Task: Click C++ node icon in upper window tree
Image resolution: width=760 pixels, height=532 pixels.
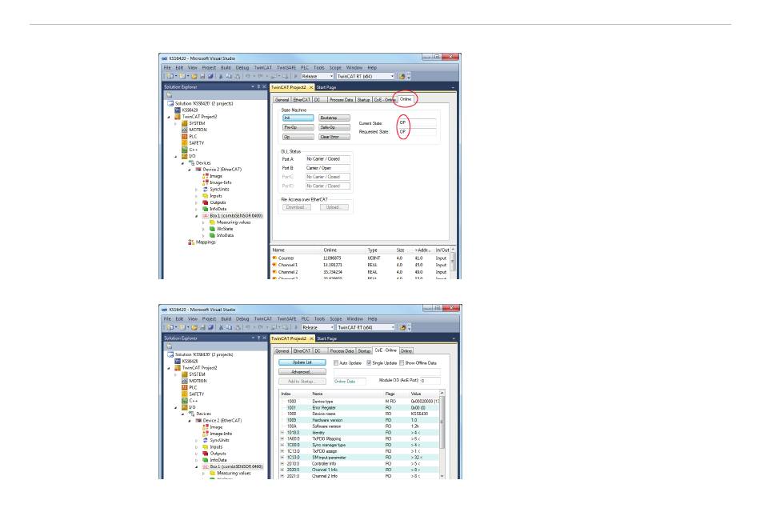Action: click(184, 150)
